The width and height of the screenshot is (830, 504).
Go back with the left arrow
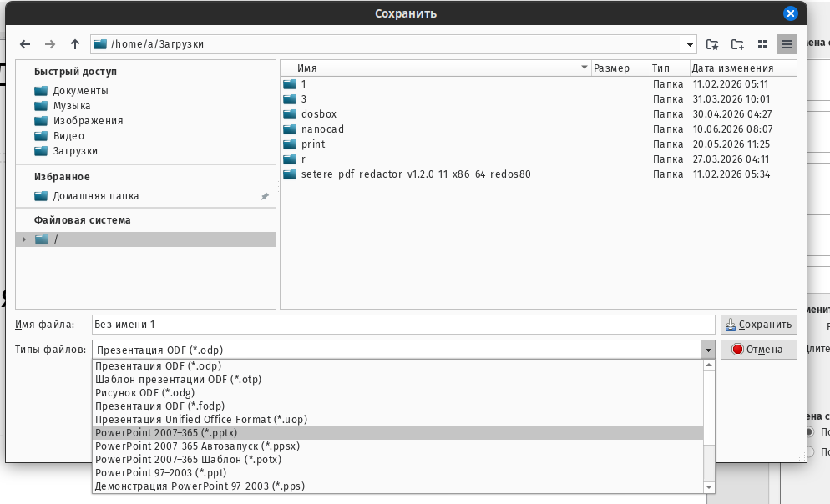pyautogui.click(x=25, y=44)
